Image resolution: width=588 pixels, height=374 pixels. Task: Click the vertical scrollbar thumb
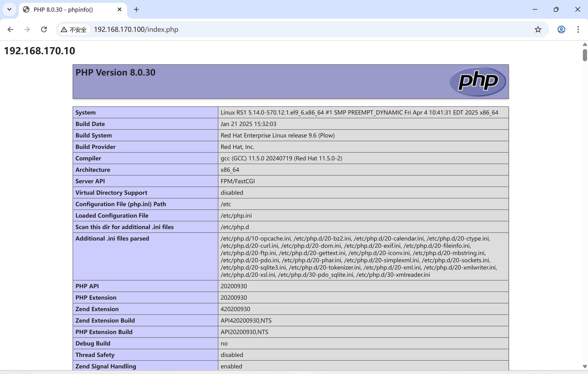pos(584,55)
